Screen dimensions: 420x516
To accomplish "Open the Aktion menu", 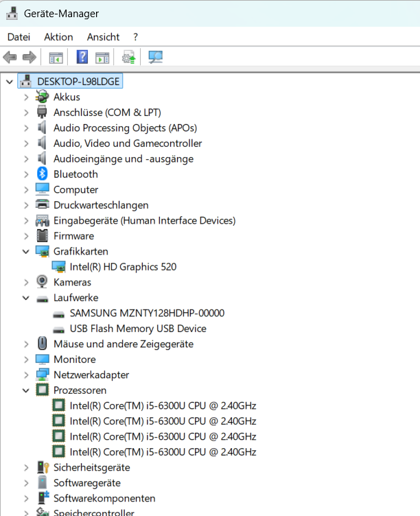I will (58, 37).
